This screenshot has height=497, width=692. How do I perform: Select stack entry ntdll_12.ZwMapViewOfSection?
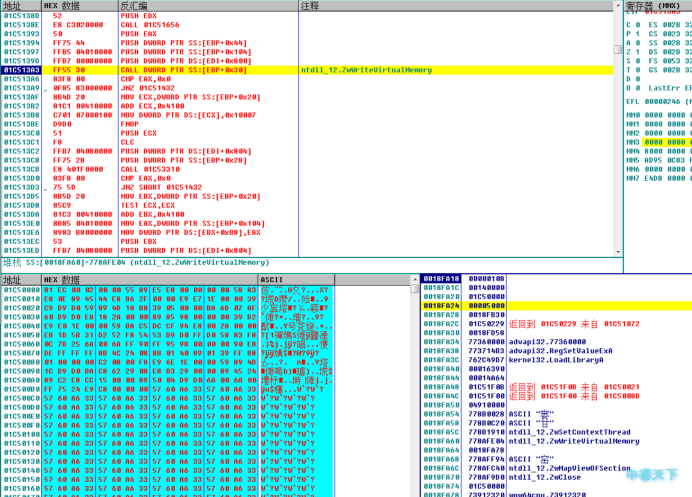(570, 468)
